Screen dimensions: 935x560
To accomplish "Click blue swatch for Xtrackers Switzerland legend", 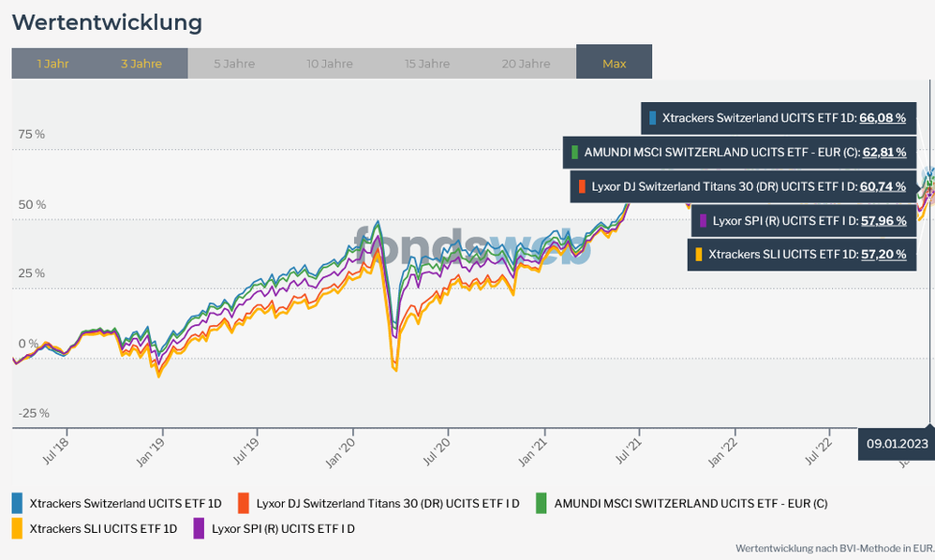I will pos(17,503).
